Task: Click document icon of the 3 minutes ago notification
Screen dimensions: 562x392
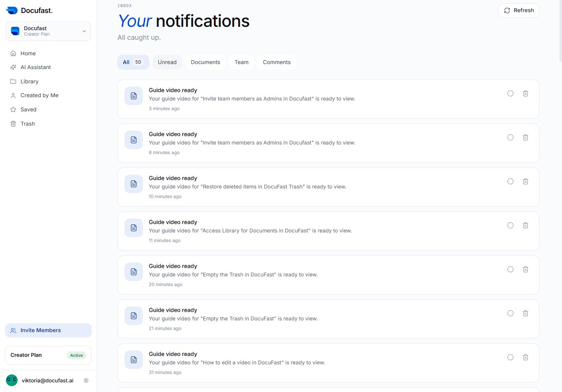Action: tap(134, 96)
